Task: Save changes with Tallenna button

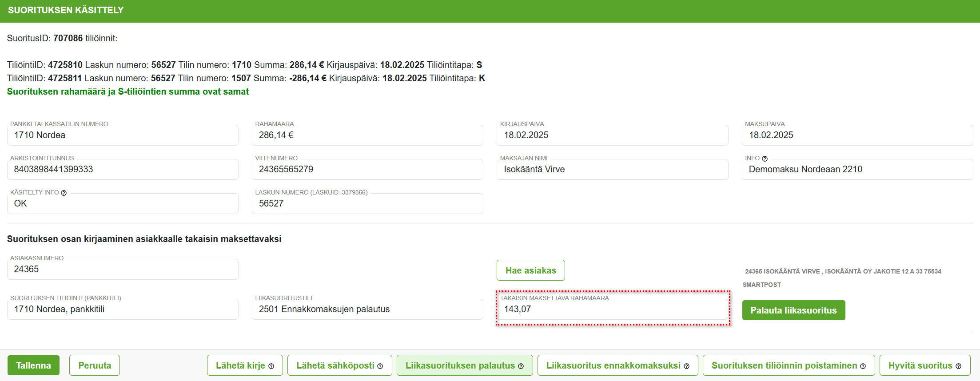Action: pos(33,365)
